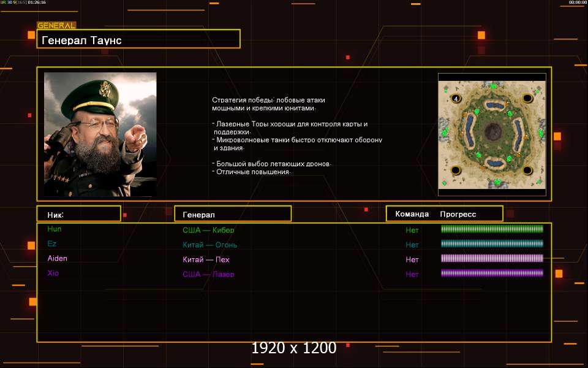Click General Townes portrait image
Image resolution: width=588 pixels, height=368 pixels.
click(100, 134)
